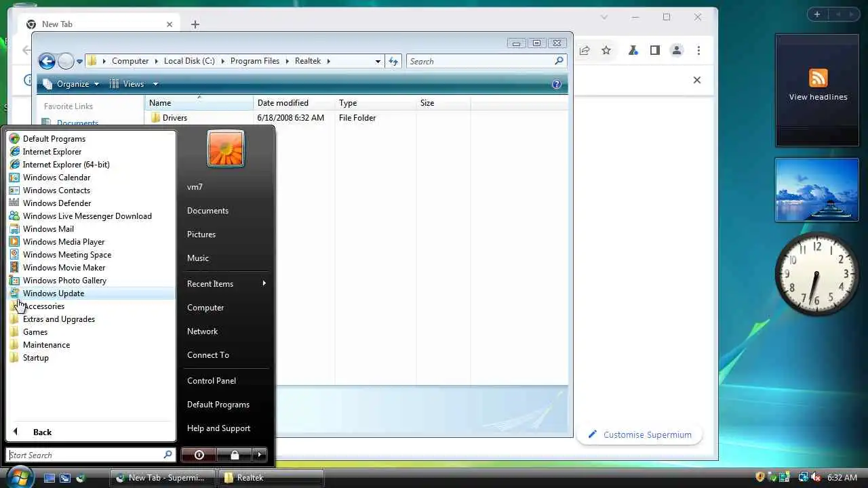This screenshot has width=868, height=488.
Task: Expand the Accessories folder
Action: pos(91,306)
